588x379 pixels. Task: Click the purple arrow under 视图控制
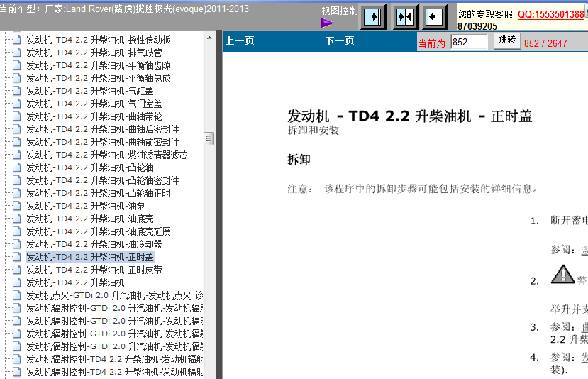pos(327,23)
